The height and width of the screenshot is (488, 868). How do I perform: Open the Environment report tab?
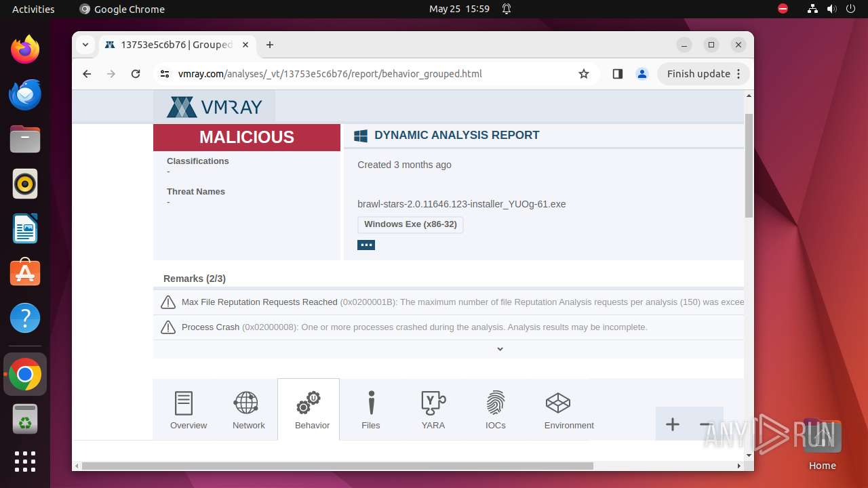(569, 410)
